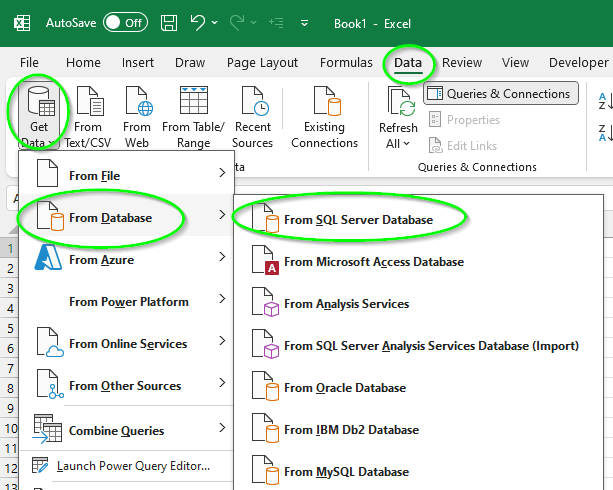Open the Draw ribbon tab
Viewport: 613px width, 490px height.
[190, 63]
